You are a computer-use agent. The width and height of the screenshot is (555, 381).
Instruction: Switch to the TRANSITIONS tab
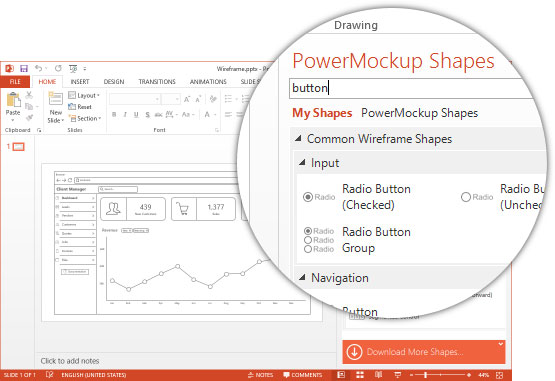(x=157, y=82)
